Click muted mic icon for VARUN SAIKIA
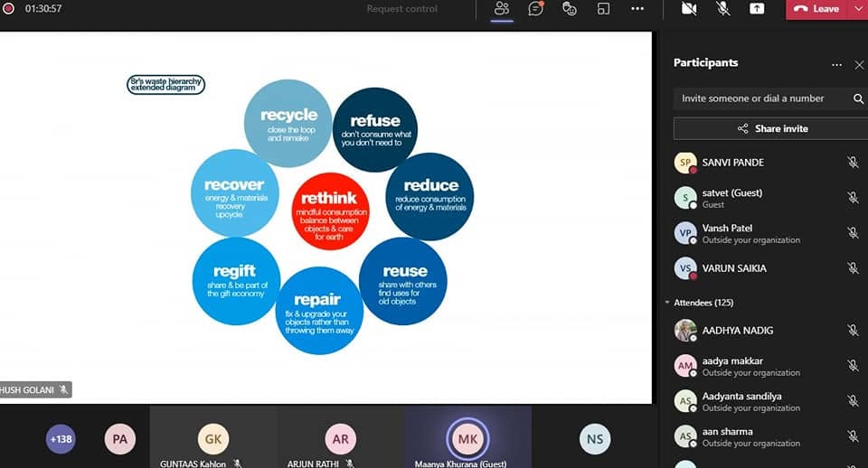The width and height of the screenshot is (868, 468). click(853, 269)
